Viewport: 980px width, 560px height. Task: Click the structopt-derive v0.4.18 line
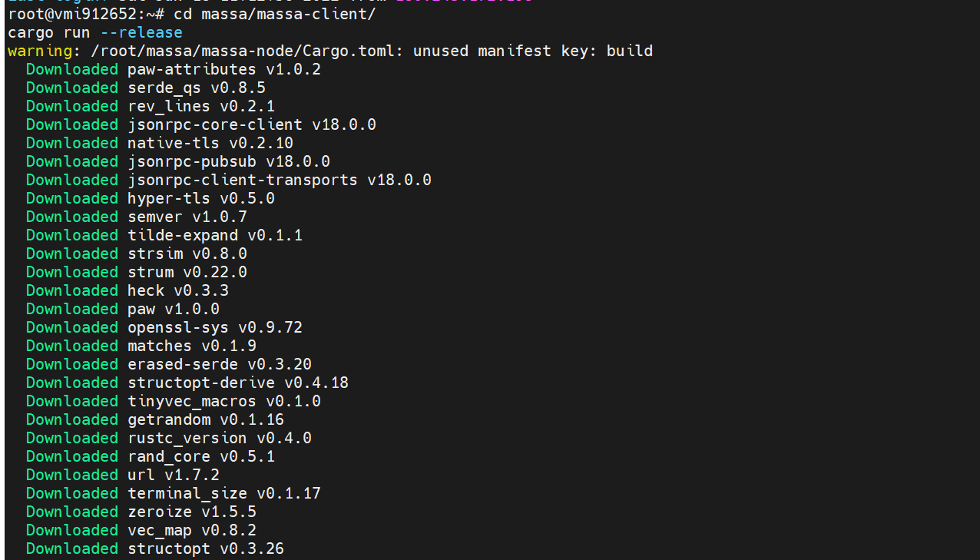tap(187, 383)
